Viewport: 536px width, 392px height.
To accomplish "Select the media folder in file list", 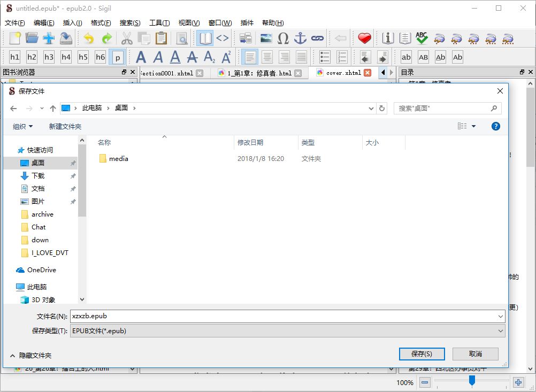I will pyautogui.click(x=118, y=159).
